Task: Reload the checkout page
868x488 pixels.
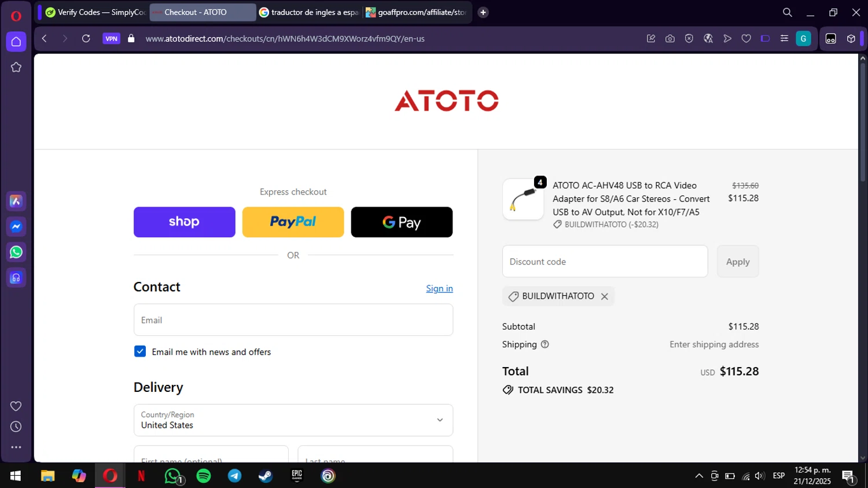Action: (86, 39)
